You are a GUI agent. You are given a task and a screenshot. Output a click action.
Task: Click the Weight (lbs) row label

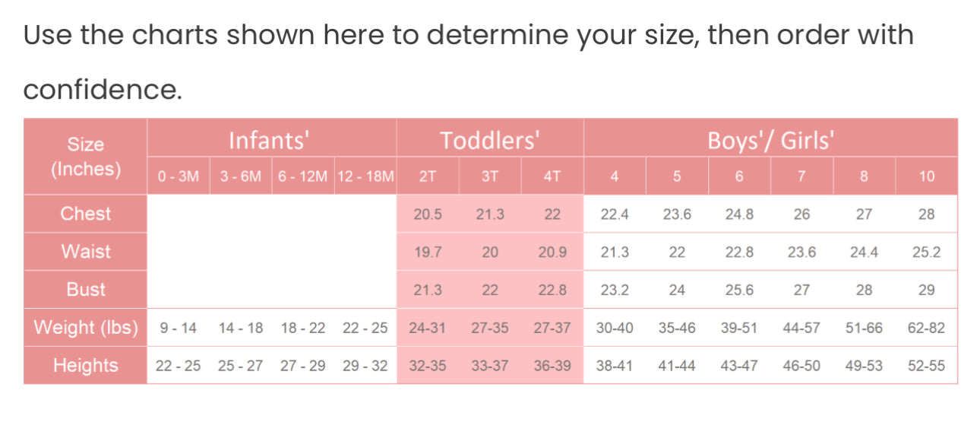(x=86, y=328)
